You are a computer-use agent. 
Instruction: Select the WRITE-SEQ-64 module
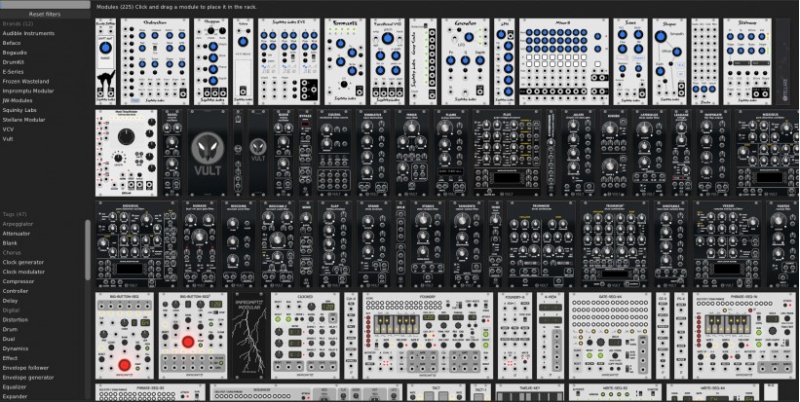[712, 392]
